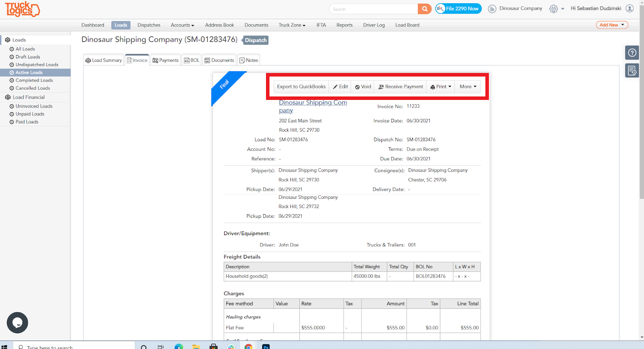Screen dimensions: 644x349
Task: Open the More dropdown
Action: tap(468, 87)
